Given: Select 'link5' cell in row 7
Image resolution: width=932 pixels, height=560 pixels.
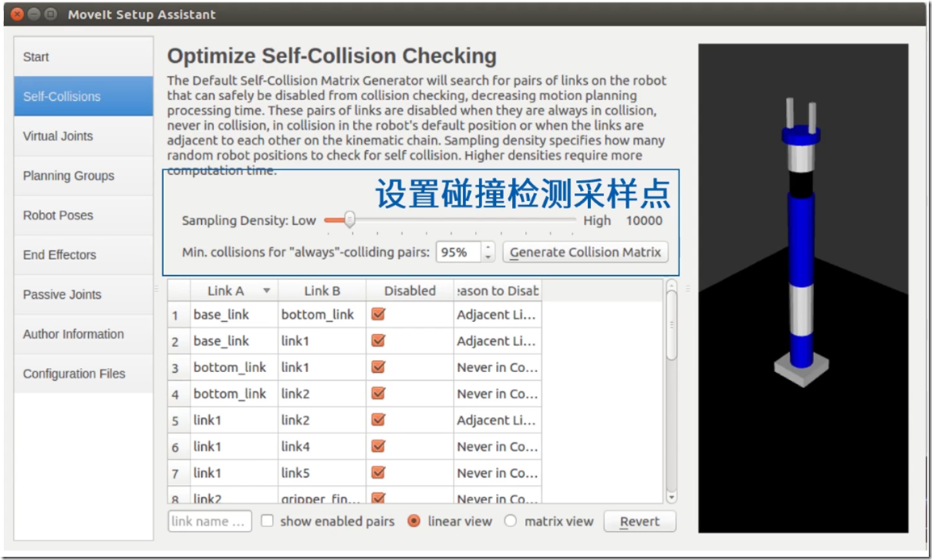Looking at the screenshot, I should point(321,473).
